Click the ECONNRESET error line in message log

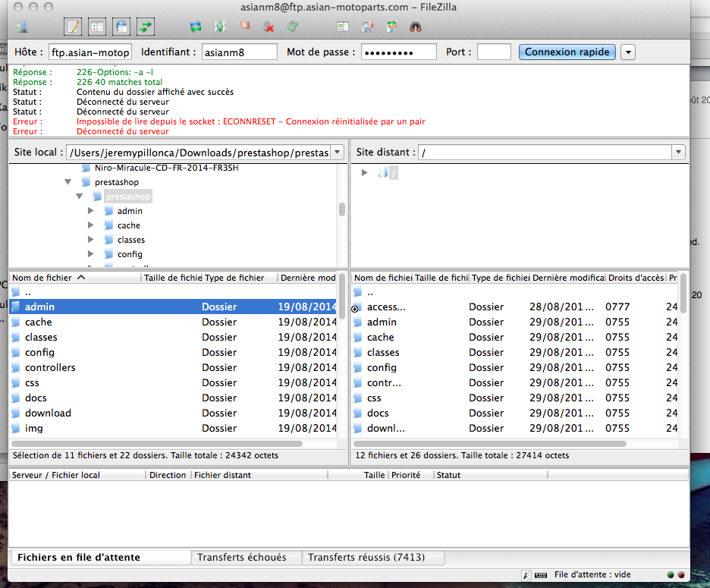click(251, 121)
